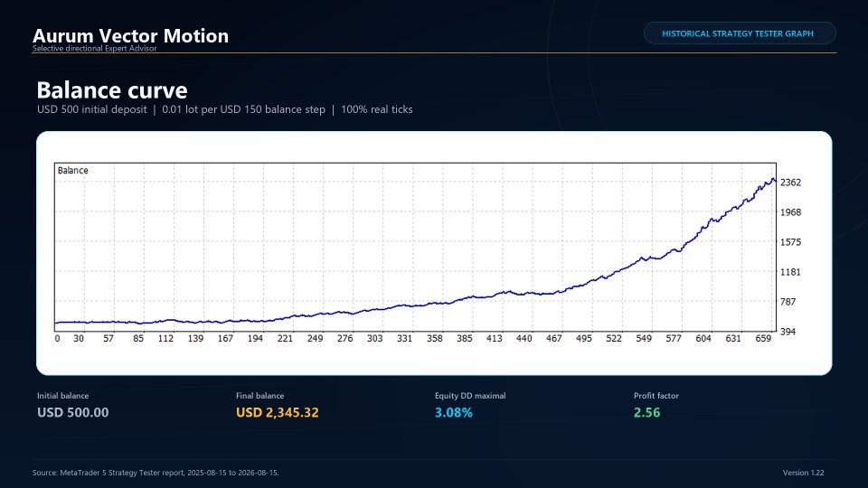Click the Equity DD maximal label
The image size is (868, 488).
point(470,396)
